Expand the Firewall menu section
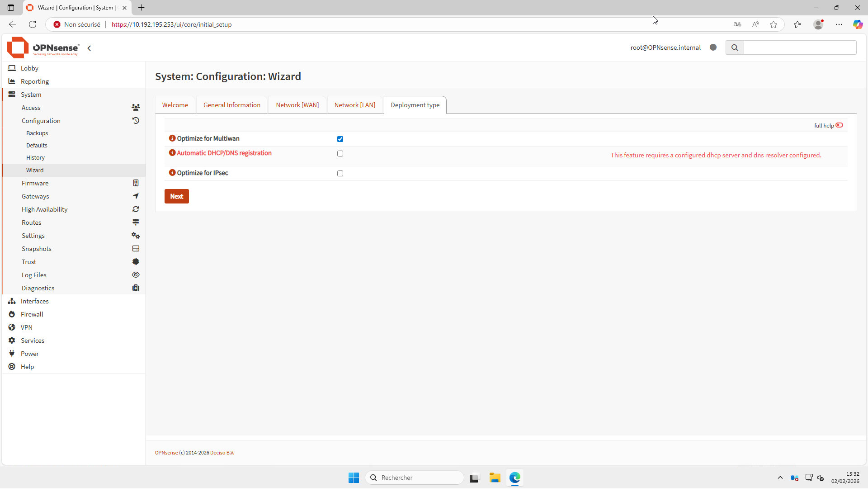Screen dimensions: 868x492 [32, 314]
